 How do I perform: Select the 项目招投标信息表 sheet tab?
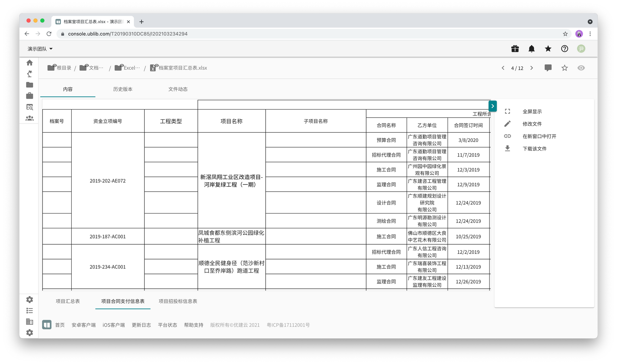[178, 301]
